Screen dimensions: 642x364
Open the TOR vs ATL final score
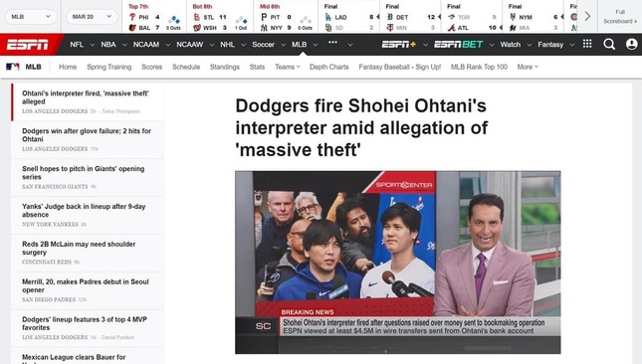pos(472,18)
